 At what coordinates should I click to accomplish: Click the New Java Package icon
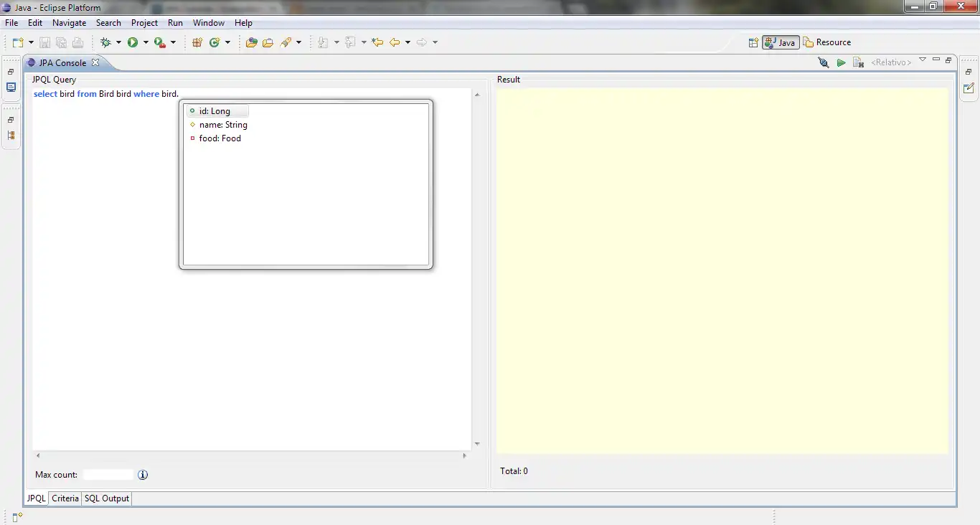(197, 42)
